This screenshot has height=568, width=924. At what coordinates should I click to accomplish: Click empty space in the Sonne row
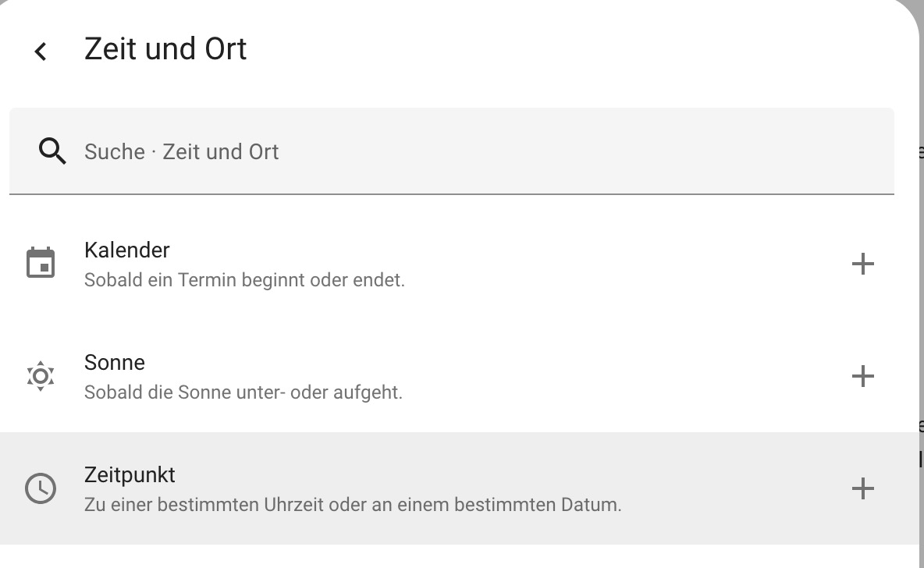click(624, 376)
